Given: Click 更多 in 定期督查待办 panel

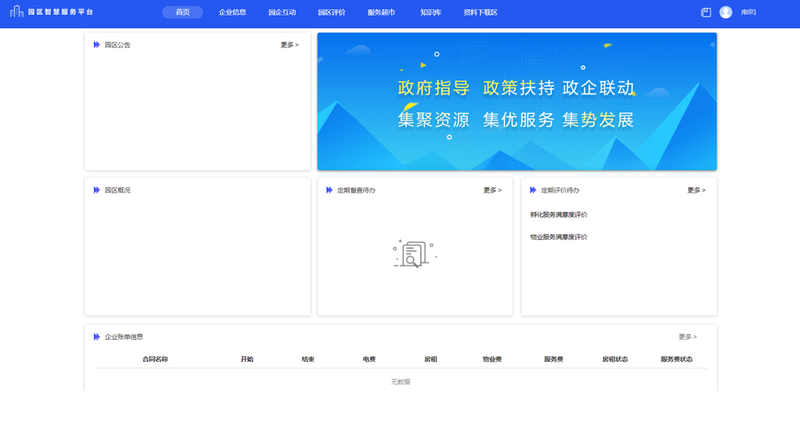Looking at the screenshot, I should [492, 190].
